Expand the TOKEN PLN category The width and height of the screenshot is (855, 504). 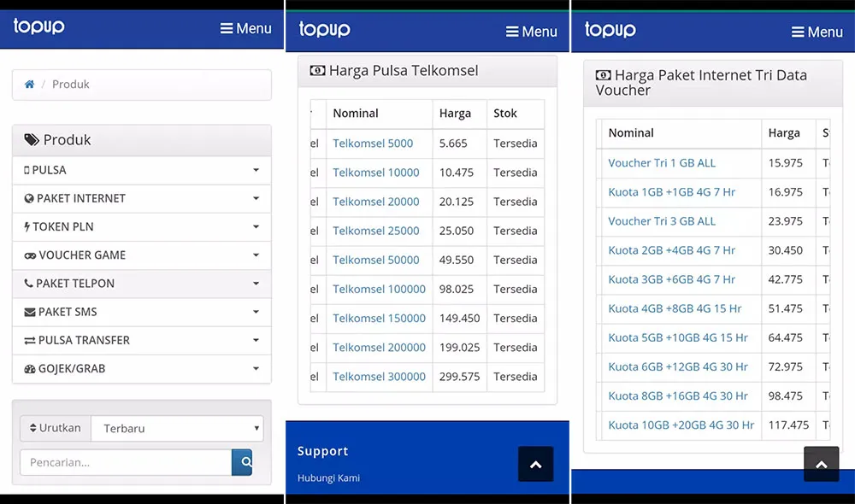(142, 226)
